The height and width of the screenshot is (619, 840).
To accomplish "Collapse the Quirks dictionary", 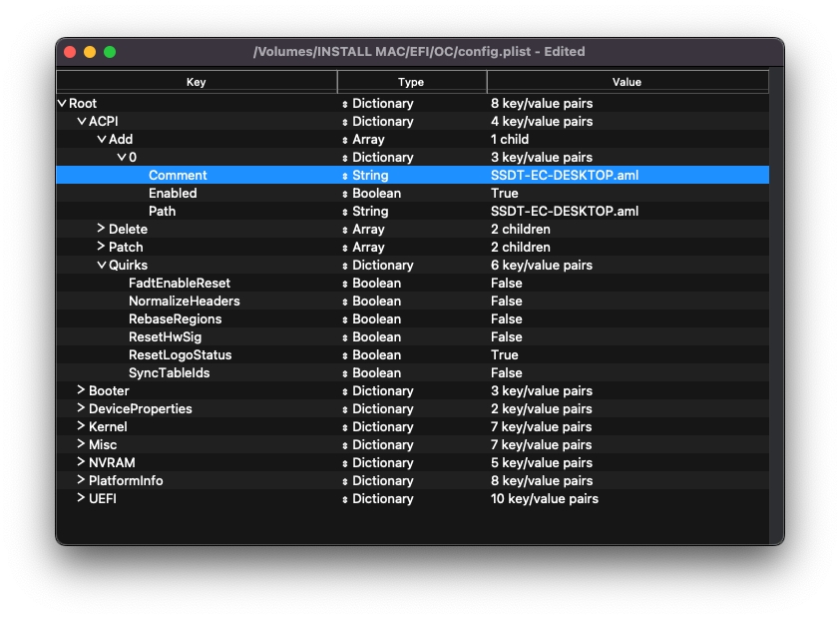I will (x=102, y=266).
